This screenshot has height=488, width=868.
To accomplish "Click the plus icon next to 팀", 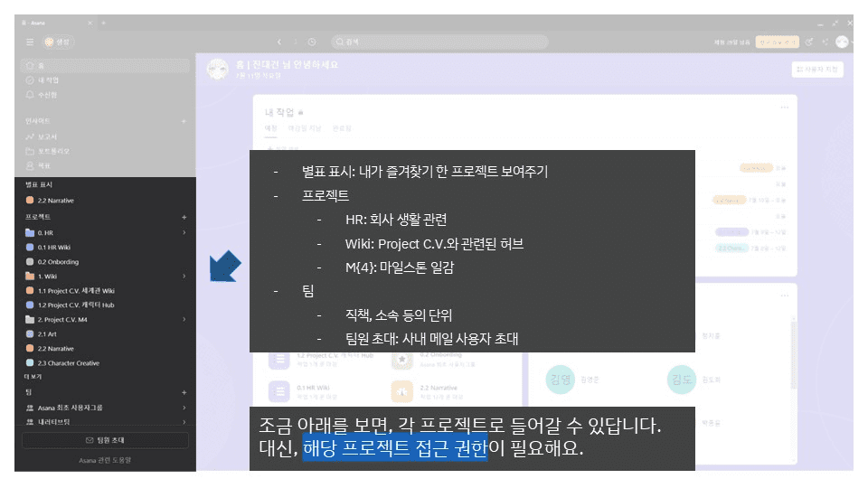I will pos(184,392).
